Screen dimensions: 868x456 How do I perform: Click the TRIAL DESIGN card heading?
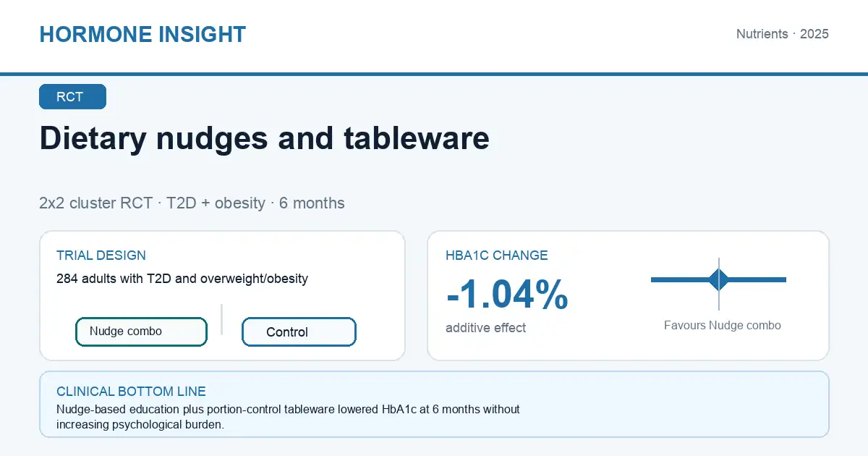[101, 256]
